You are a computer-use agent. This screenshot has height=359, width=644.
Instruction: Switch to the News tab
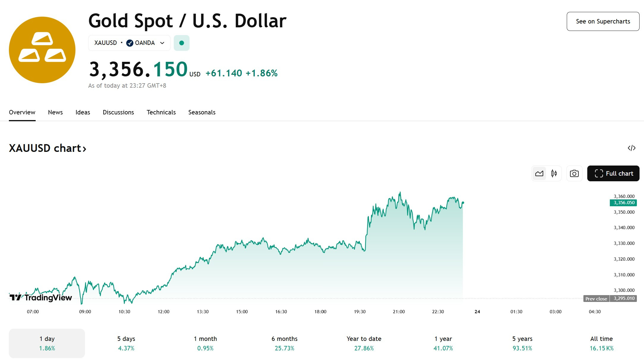(55, 112)
